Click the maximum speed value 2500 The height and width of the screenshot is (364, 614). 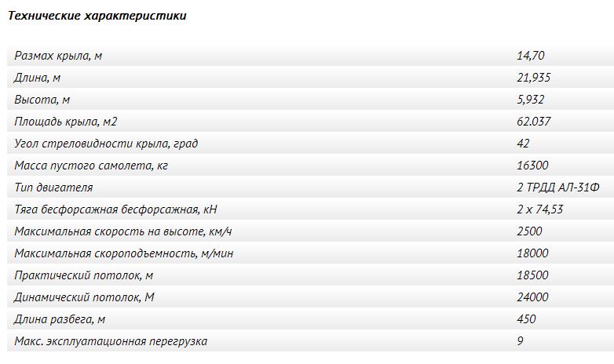click(x=529, y=231)
